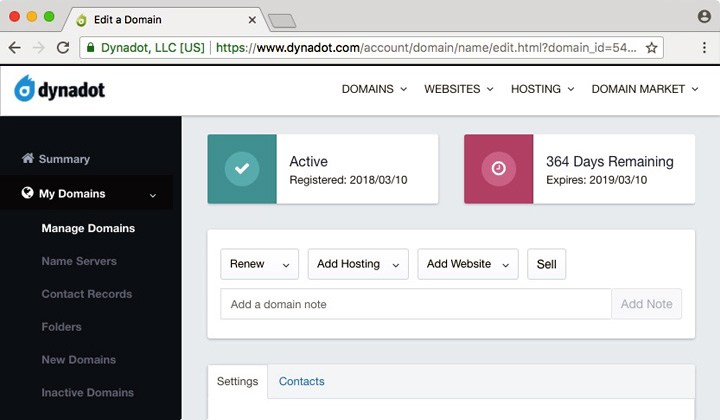Click the Sell button
The image size is (720, 420).
(x=546, y=264)
